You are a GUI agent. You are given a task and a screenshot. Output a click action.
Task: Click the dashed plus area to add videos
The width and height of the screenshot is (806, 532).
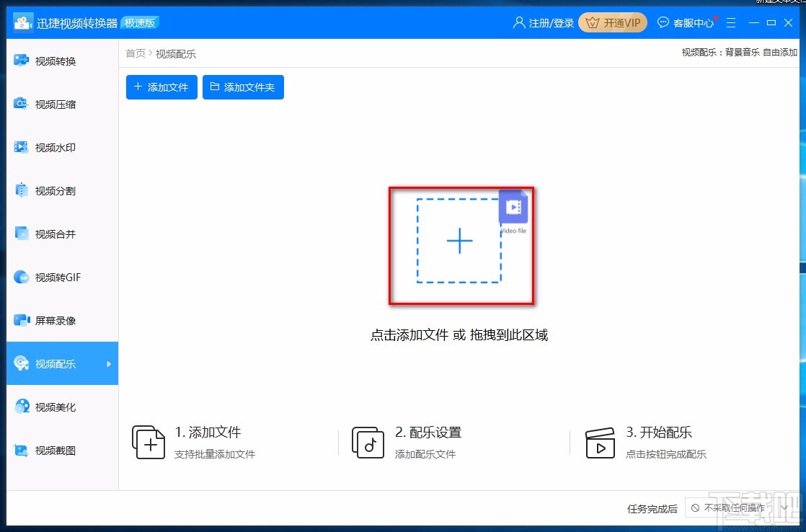point(460,243)
